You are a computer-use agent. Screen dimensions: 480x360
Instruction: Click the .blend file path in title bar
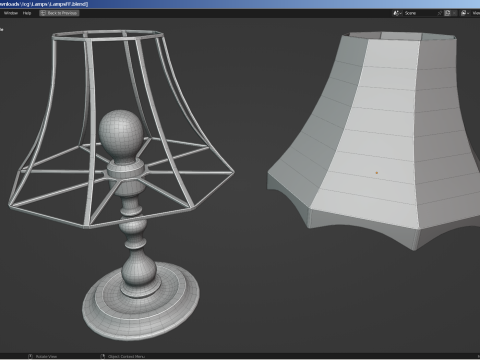[x=44, y=4]
